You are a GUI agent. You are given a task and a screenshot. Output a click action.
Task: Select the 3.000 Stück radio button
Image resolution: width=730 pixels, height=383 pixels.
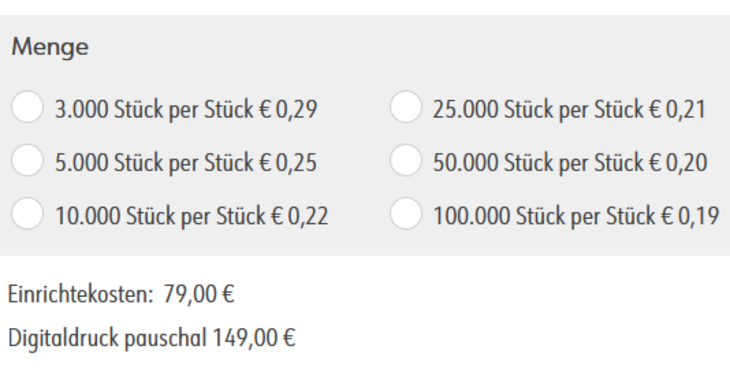coord(27,107)
